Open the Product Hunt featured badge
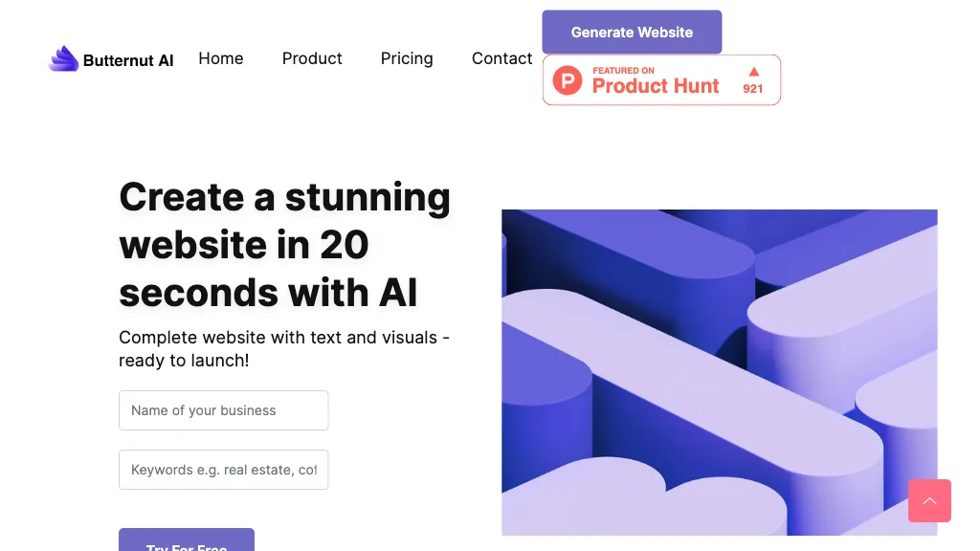The height and width of the screenshot is (551, 980). click(x=660, y=80)
